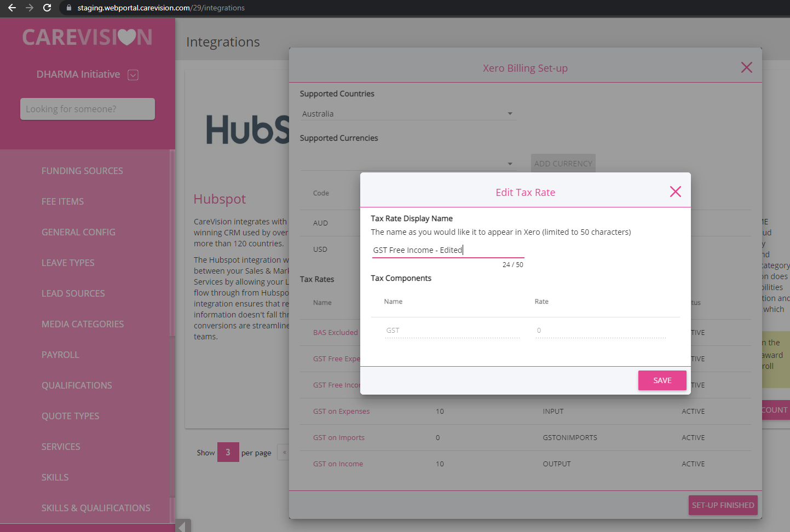Click the browser forward arrow
Image resolution: width=790 pixels, height=532 pixels.
point(30,8)
